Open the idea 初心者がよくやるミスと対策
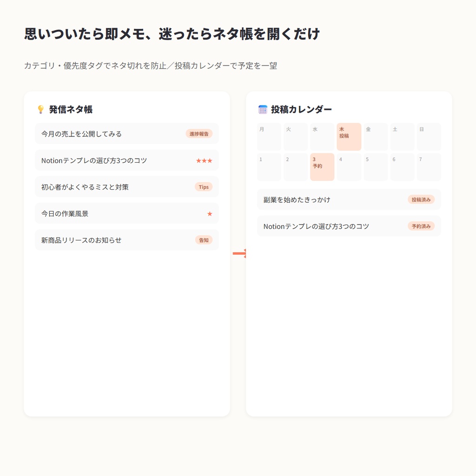The height and width of the screenshot is (476, 476). point(127,187)
